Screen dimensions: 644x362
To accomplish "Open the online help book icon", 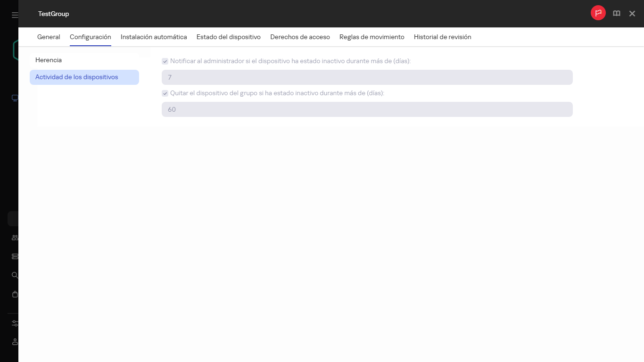I will coord(616,13).
